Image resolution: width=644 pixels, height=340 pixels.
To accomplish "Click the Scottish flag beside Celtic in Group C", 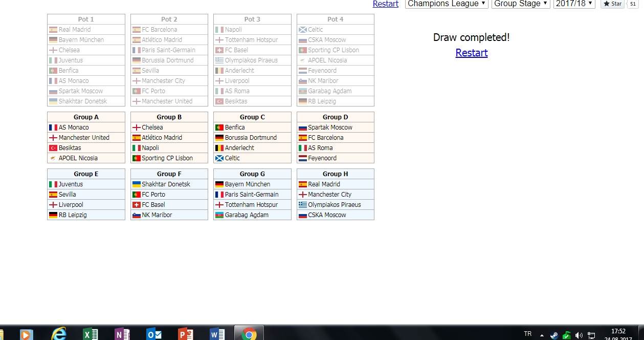I will tap(219, 158).
